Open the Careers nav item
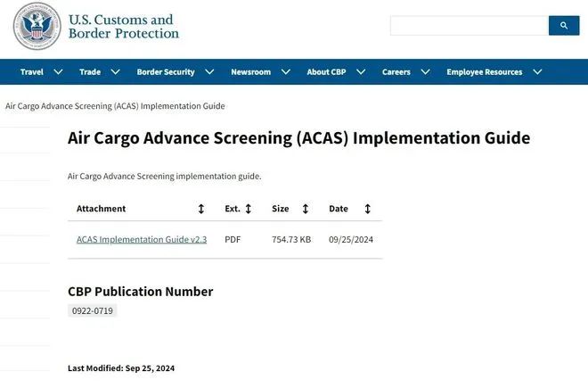 (396, 71)
